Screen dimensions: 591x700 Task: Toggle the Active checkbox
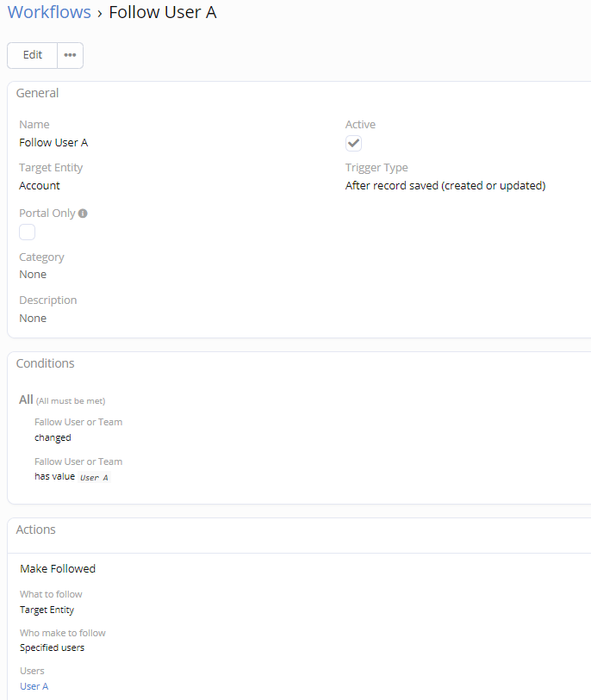click(353, 143)
